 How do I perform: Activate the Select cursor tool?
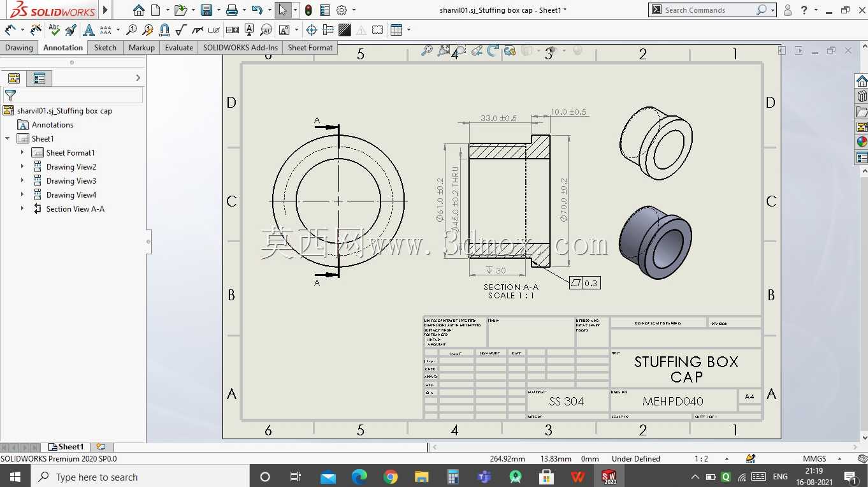(283, 10)
